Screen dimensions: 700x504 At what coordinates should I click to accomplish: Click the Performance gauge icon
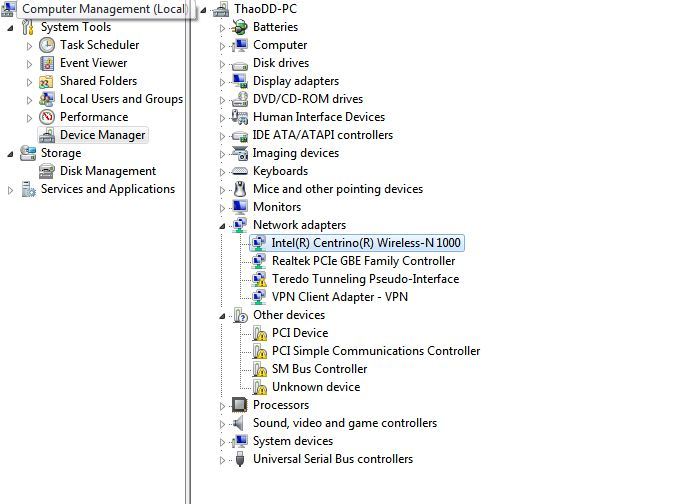click(x=47, y=117)
